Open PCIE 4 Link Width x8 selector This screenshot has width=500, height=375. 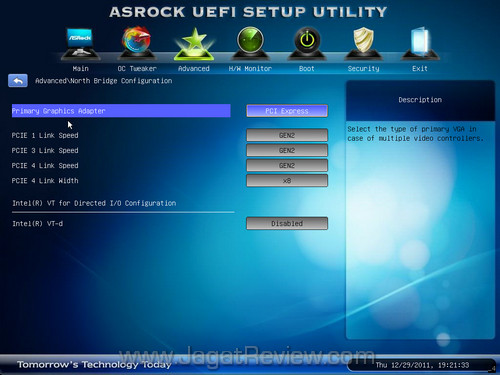click(287, 181)
